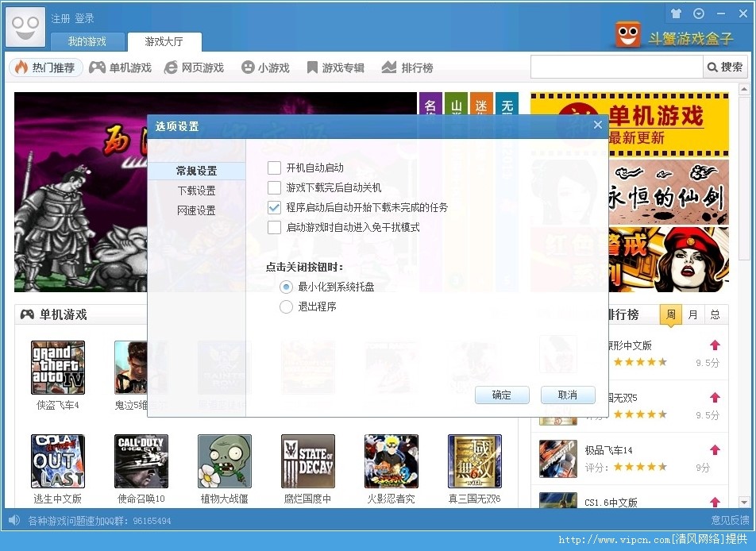Click scrollbar up arrow on right

(x=744, y=89)
